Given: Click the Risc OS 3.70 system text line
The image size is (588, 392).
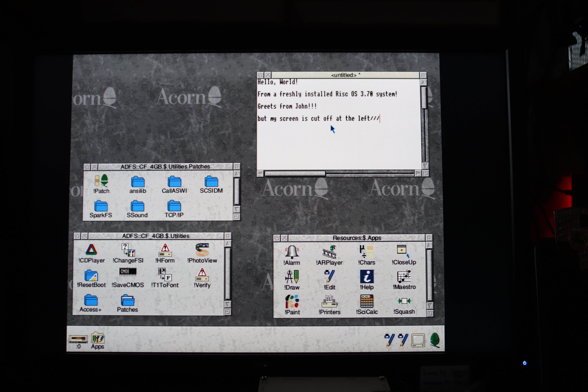Looking at the screenshot, I should 327,94.
